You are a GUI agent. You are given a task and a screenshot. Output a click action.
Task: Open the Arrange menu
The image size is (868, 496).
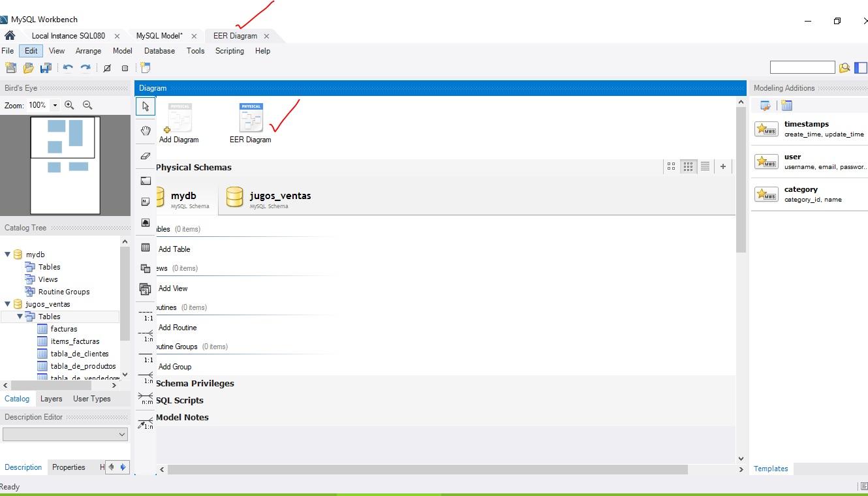coord(88,51)
